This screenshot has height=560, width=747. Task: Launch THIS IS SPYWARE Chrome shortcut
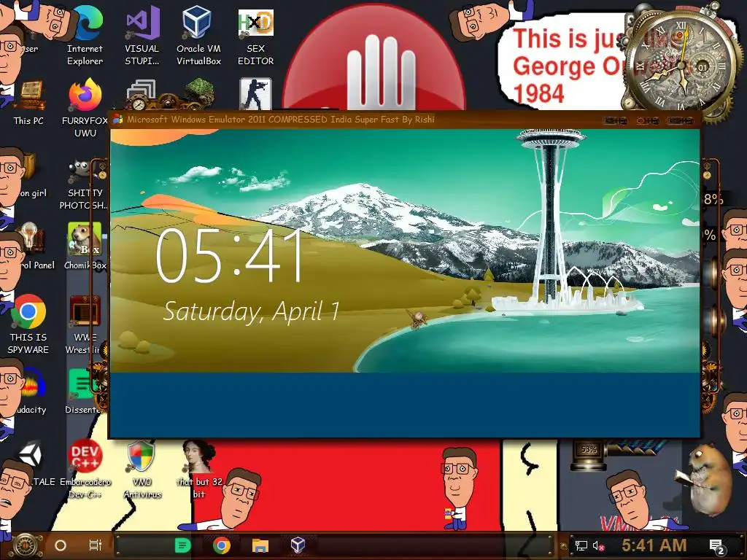pyautogui.click(x=28, y=324)
